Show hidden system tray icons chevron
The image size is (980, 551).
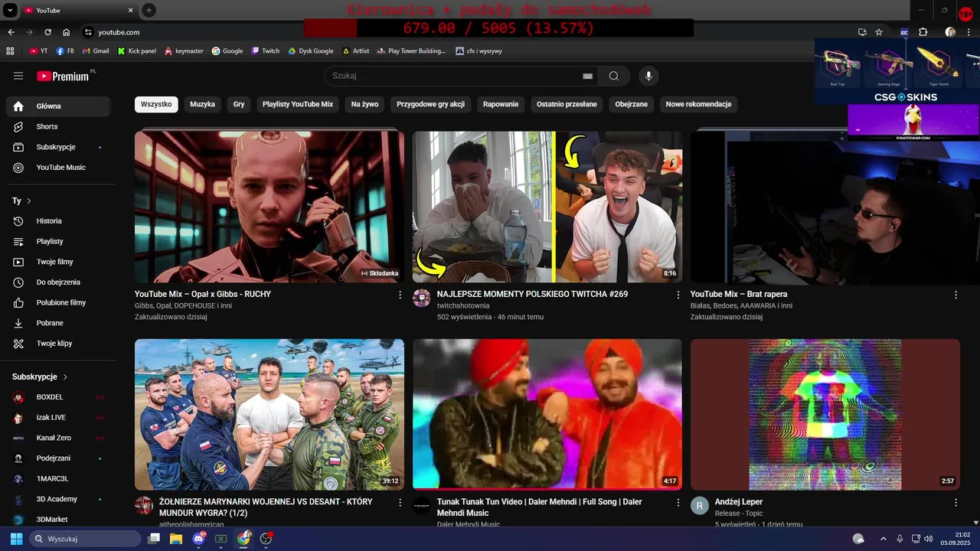click(x=883, y=539)
